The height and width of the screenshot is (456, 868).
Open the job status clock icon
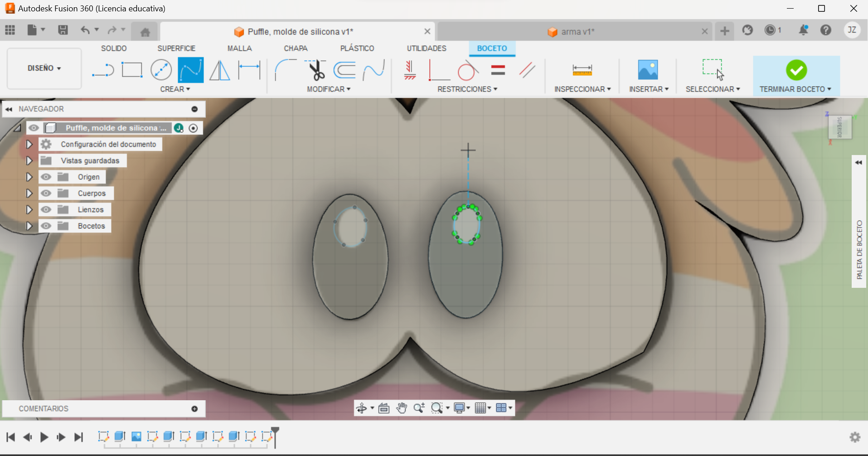770,30
